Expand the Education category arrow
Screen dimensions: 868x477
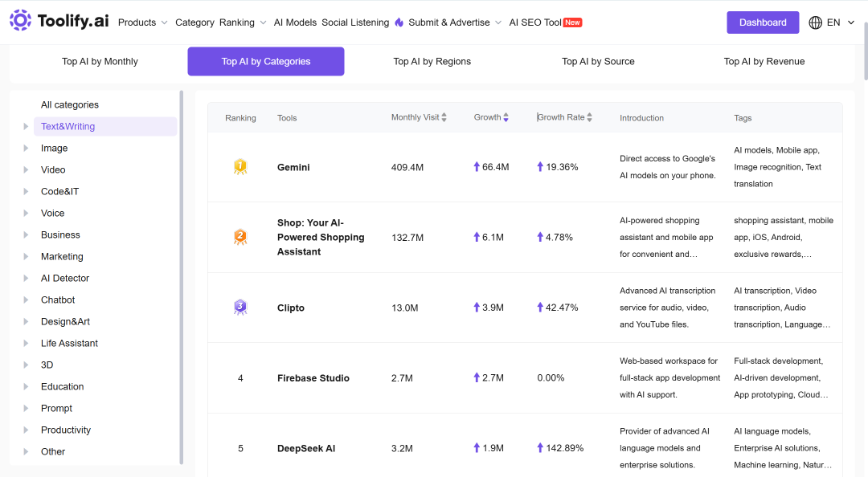click(x=26, y=386)
